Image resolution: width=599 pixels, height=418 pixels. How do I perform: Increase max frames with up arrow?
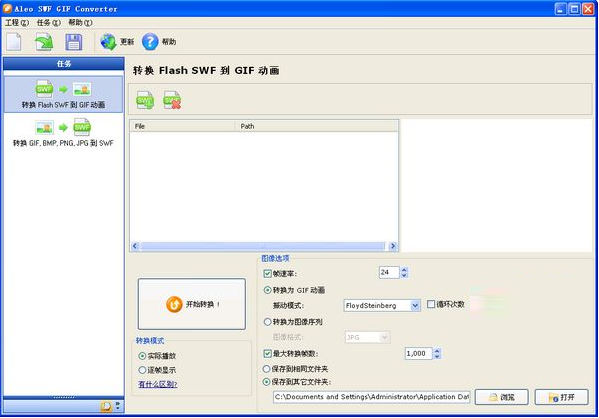[437, 350]
